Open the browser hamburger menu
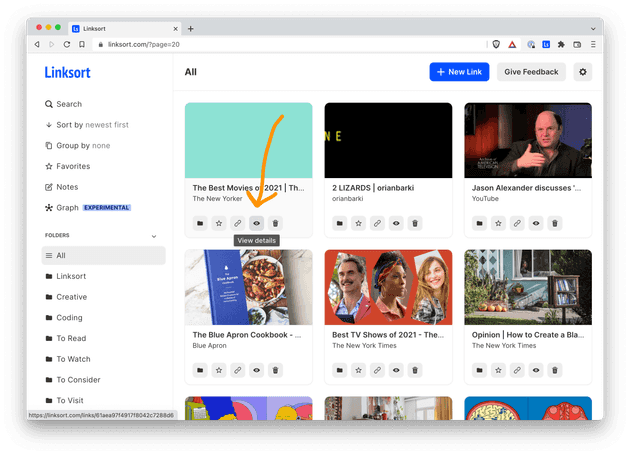This screenshot has width=630, height=455. 593,45
